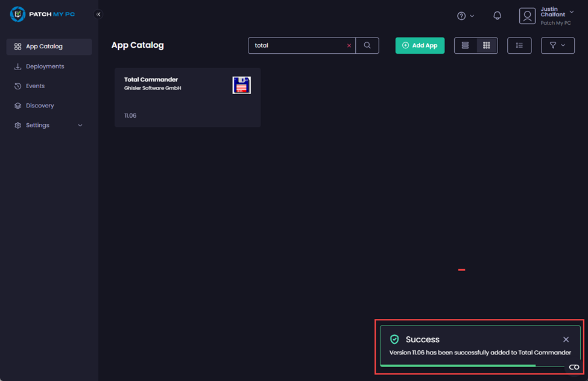Select the Total Commander catalog card
Viewport: 588px width, 381px height.
[x=187, y=98]
